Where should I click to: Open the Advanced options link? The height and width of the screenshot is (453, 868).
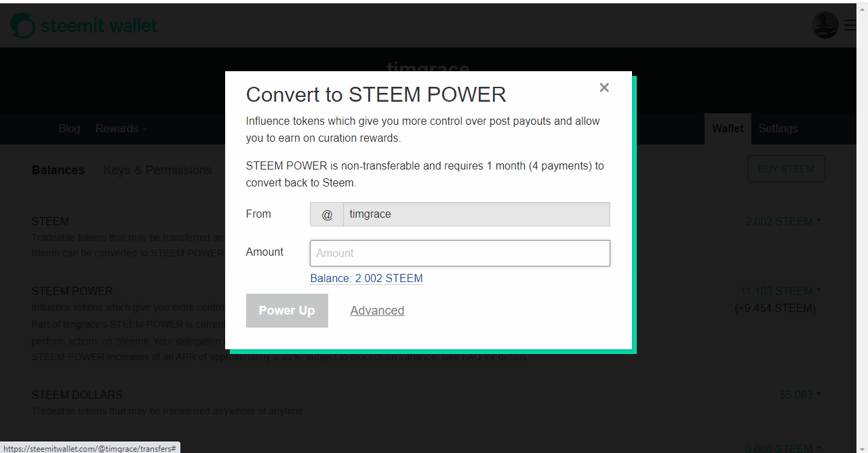coord(377,311)
